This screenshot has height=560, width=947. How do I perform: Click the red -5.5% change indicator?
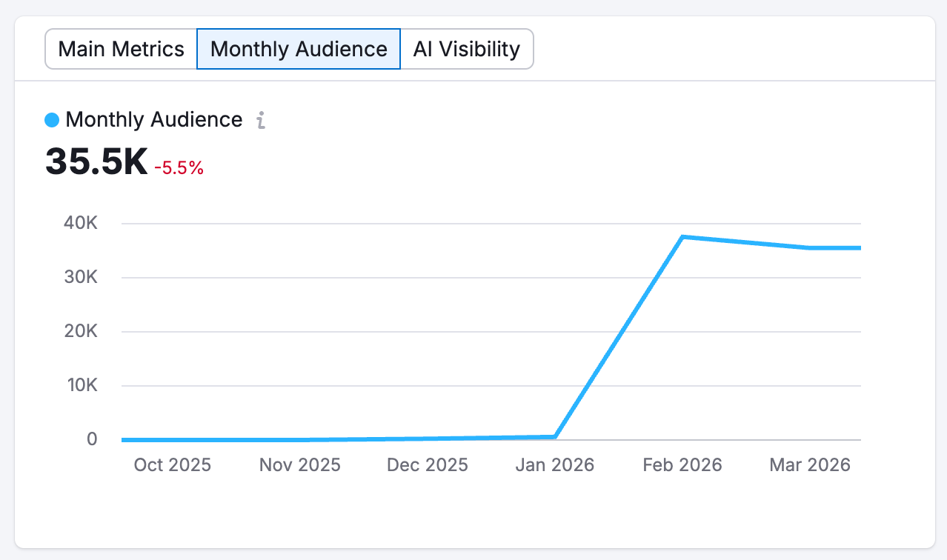point(179,168)
